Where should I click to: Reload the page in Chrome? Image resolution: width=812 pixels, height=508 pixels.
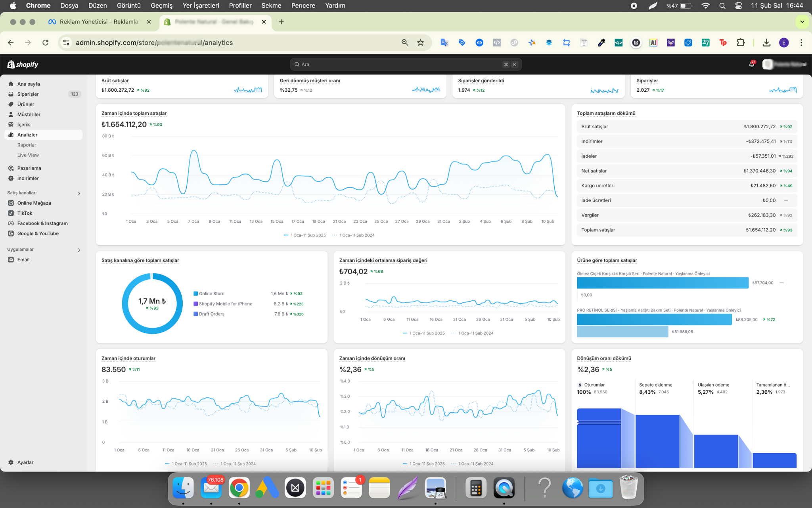pyautogui.click(x=46, y=42)
